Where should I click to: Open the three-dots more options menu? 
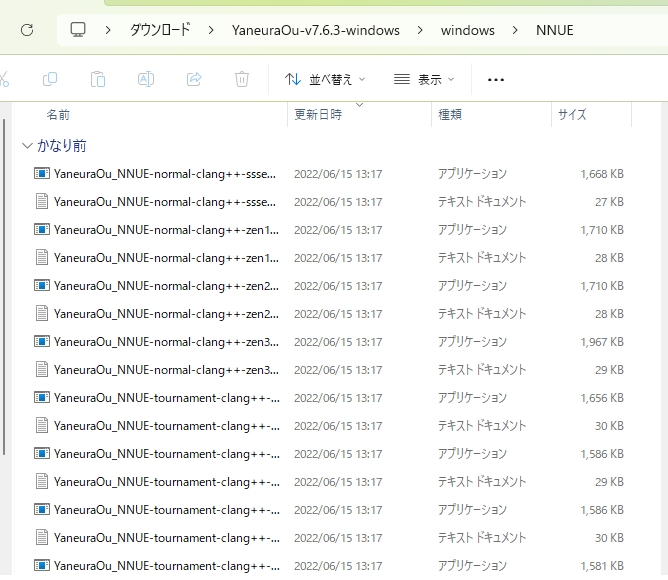coord(495,80)
